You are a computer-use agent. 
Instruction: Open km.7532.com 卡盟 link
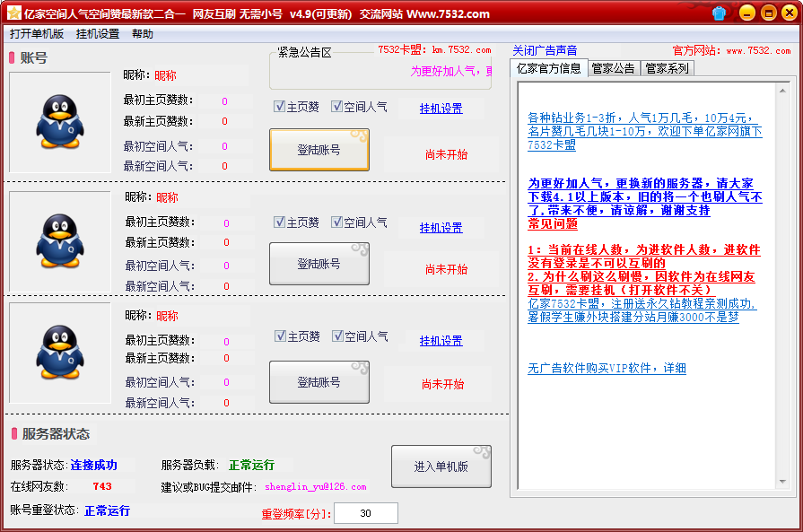pyautogui.click(x=434, y=49)
